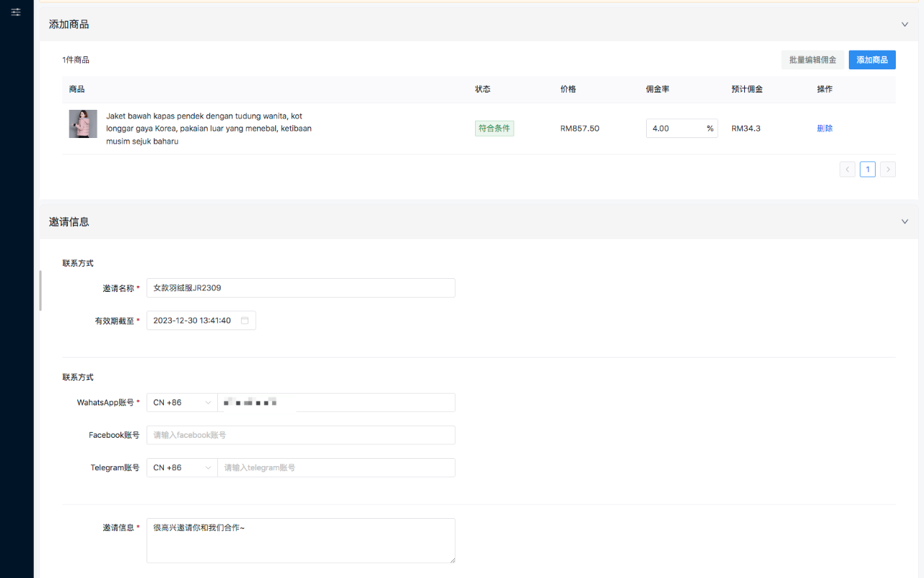
Task: Click the 符合条件 status tag
Action: pos(494,129)
